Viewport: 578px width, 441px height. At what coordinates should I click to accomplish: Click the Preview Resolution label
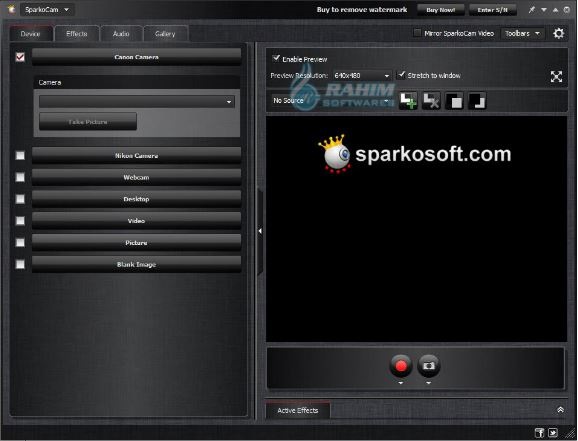(299, 76)
